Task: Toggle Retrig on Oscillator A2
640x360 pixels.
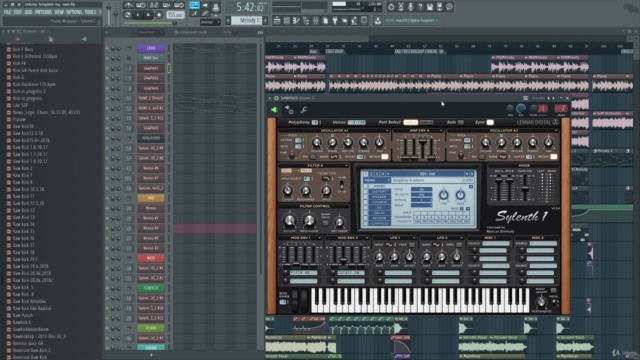Action: 553,157
